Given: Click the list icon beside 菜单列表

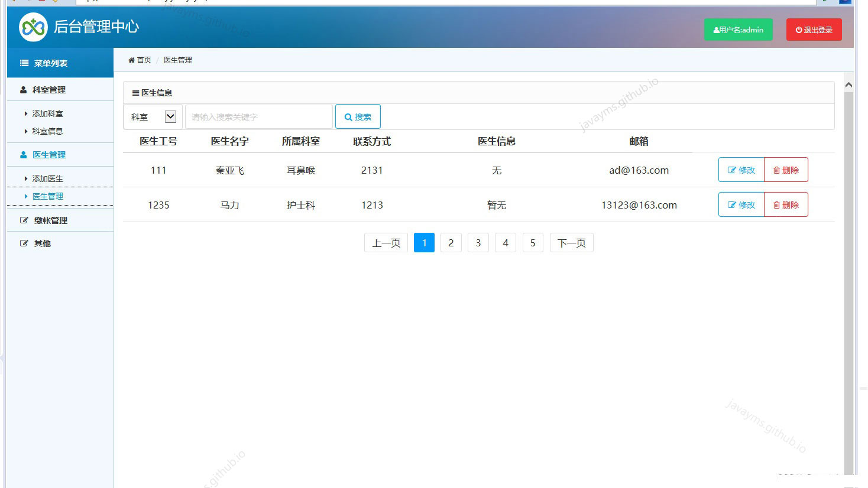Looking at the screenshot, I should click(x=23, y=63).
